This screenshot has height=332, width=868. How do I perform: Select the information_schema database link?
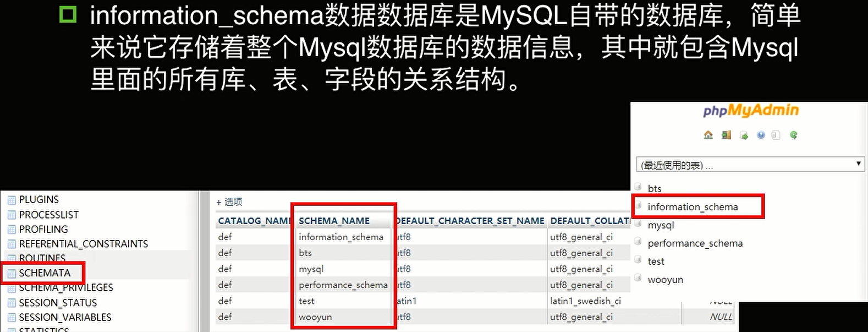tap(693, 207)
